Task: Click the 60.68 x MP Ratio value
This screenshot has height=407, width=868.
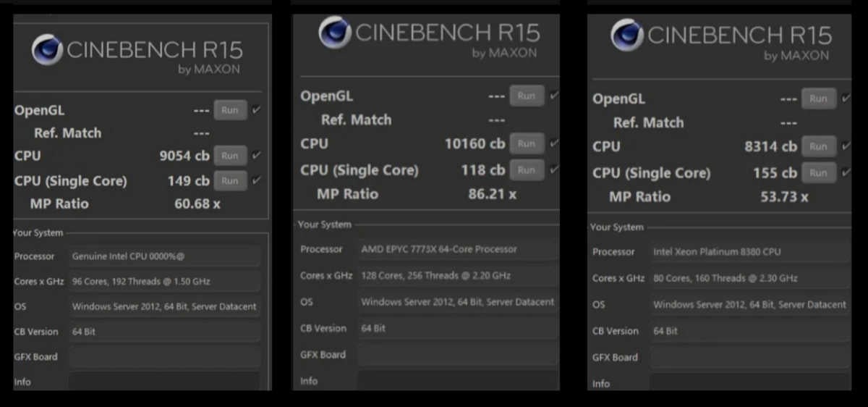Action: coord(197,204)
